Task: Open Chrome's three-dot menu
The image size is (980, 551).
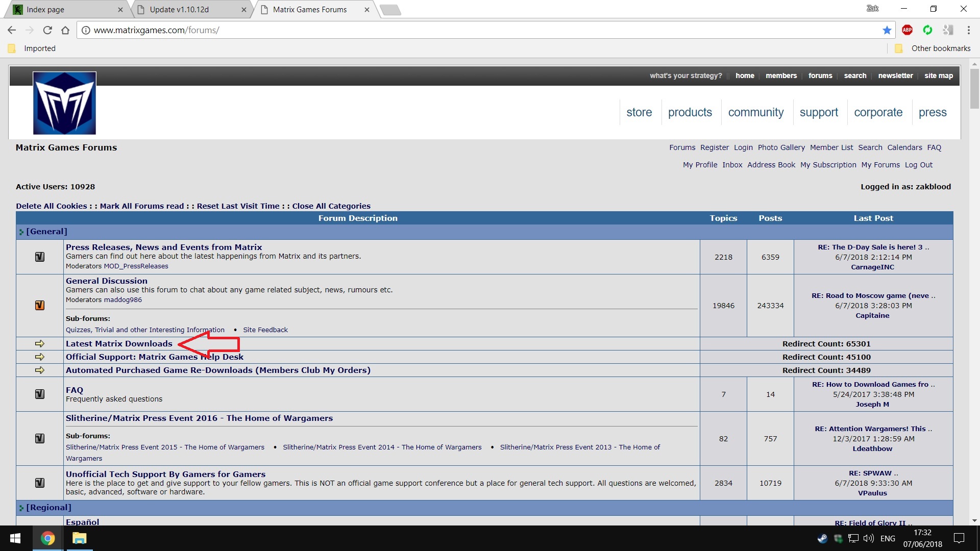Action: click(x=968, y=30)
